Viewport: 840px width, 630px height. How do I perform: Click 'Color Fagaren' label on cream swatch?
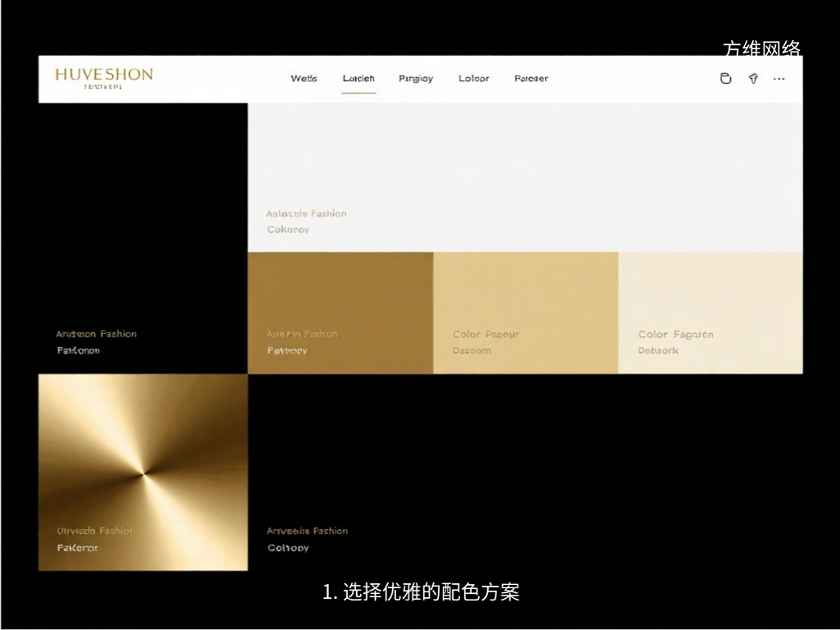[x=676, y=335]
